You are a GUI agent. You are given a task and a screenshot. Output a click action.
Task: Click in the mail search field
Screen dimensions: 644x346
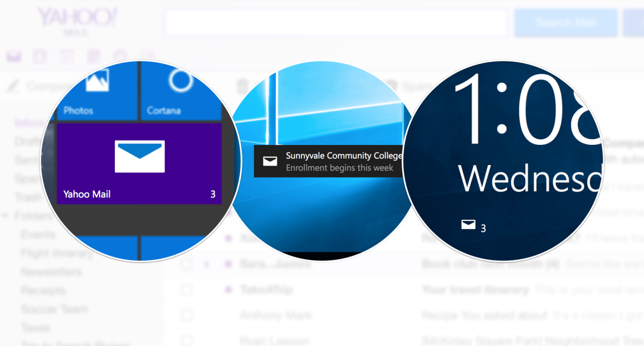(336, 23)
